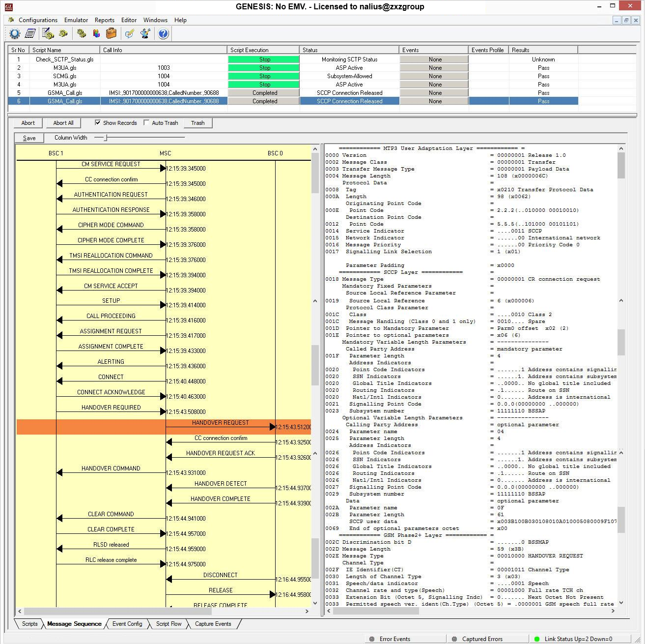The width and height of the screenshot is (645, 644).
Task: Click the colored blocks toolbar icon
Action: tap(96, 33)
